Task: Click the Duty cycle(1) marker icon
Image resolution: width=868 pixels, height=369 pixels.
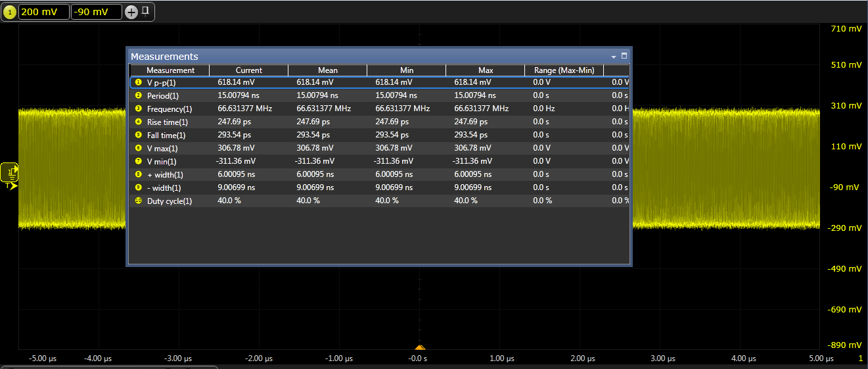Action: [x=138, y=201]
